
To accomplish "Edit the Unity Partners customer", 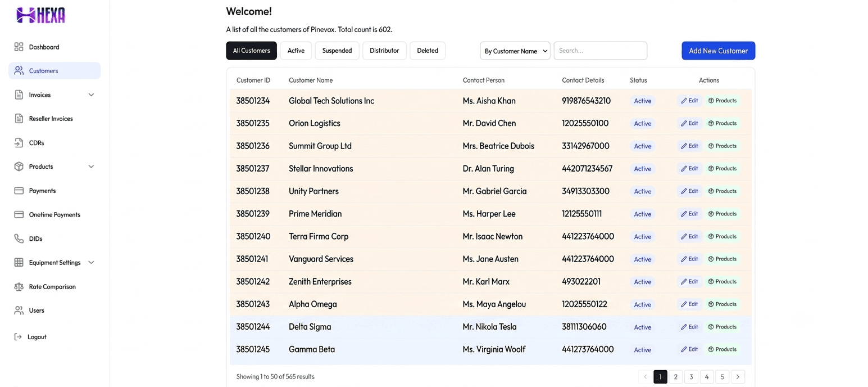I will point(689,191).
